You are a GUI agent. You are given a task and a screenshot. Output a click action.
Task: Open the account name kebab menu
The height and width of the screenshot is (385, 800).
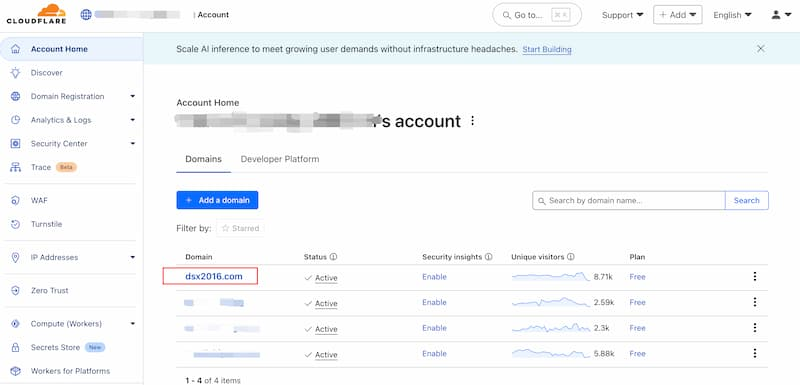[x=472, y=121]
